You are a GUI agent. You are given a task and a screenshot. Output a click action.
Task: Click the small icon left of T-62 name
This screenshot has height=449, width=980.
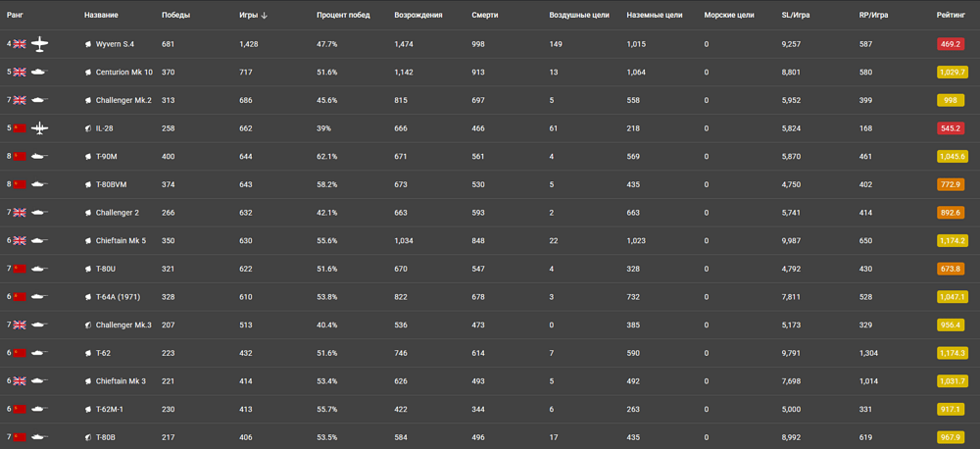(88, 354)
